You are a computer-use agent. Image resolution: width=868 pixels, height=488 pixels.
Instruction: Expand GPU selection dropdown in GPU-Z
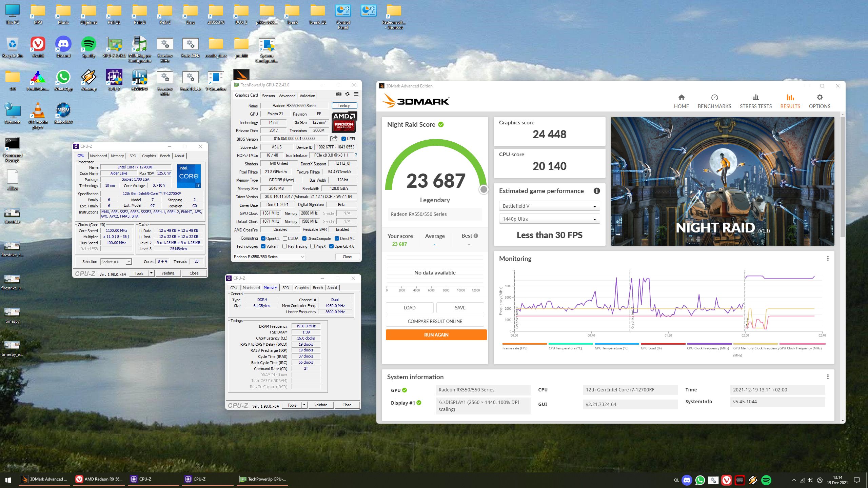click(x=269, y=257)
